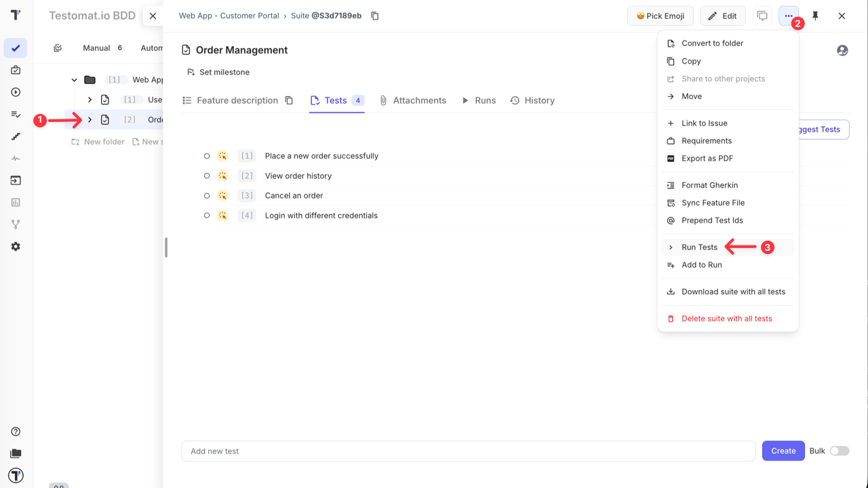868x488 pixels.
Task: Click the Edit button
Action: (723, 16)
